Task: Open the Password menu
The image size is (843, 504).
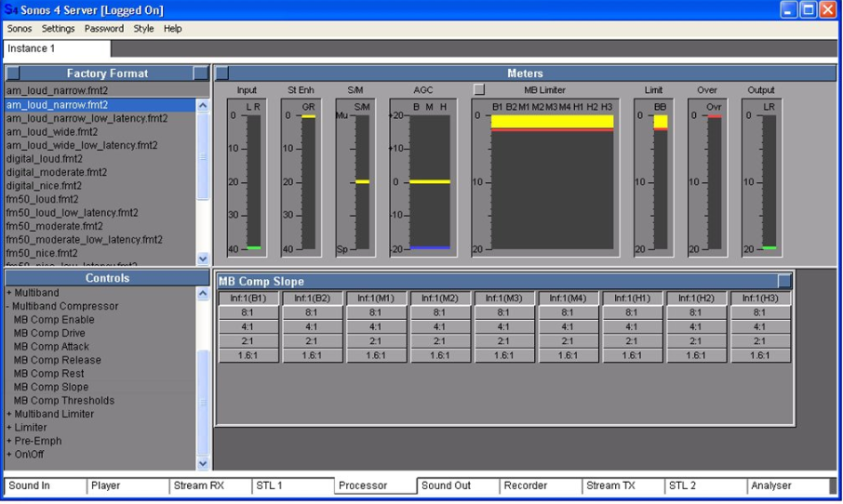Action: (104, 29)
